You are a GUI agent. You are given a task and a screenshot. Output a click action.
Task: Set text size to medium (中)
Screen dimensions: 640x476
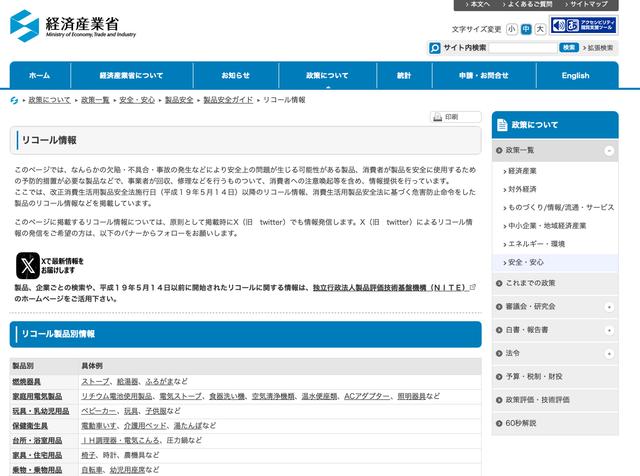pos(526,29)
